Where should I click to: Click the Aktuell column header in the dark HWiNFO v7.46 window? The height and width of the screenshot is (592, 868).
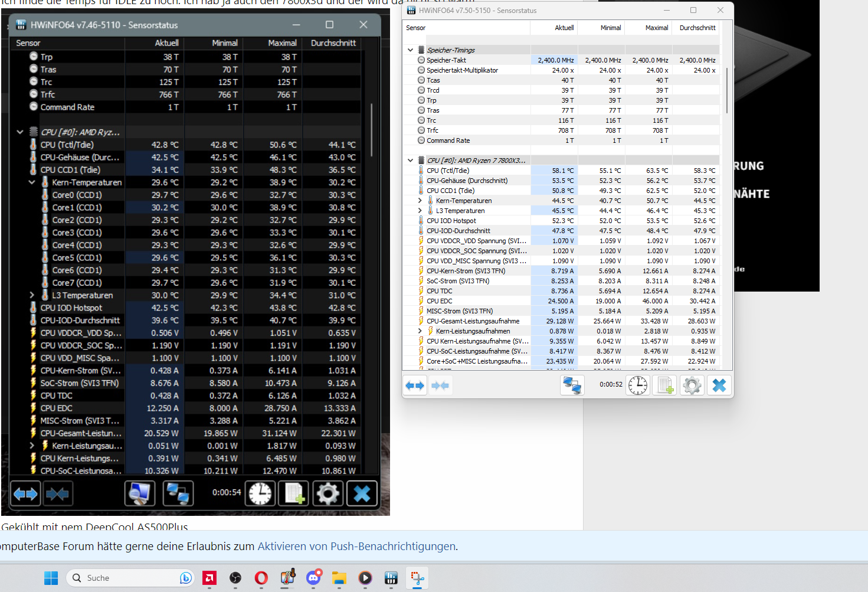pos(155,43)
